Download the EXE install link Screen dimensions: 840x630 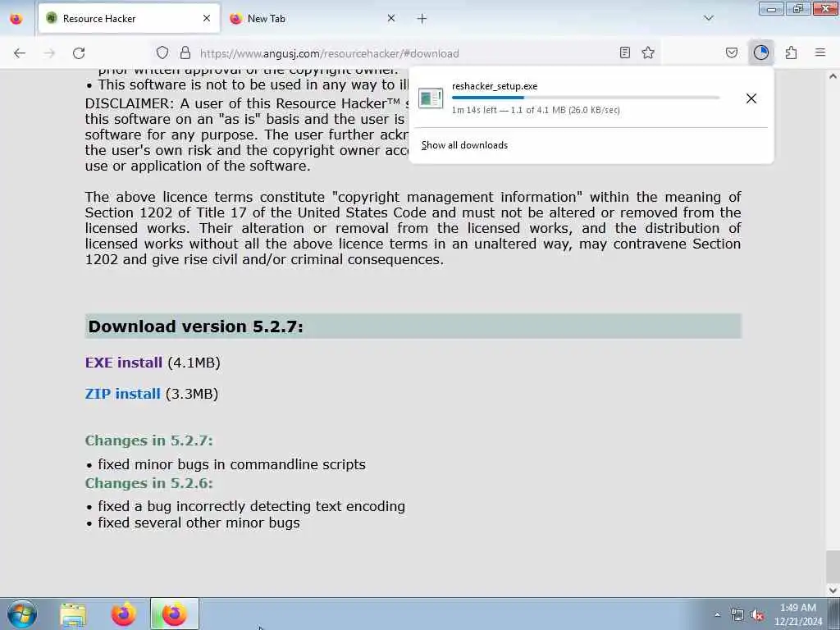point(124,363)
